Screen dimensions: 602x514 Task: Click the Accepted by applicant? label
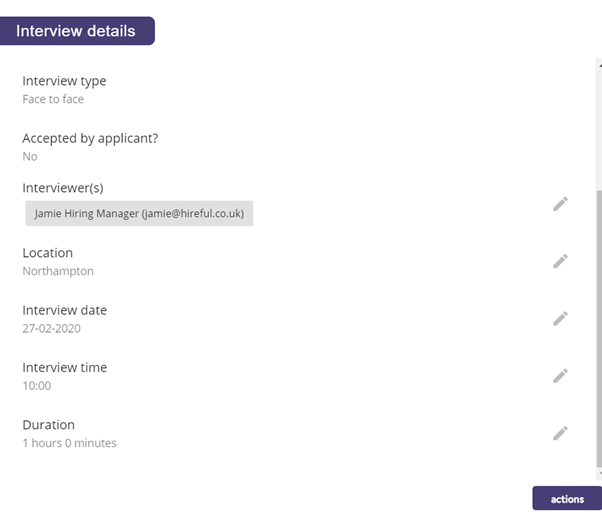90,139
